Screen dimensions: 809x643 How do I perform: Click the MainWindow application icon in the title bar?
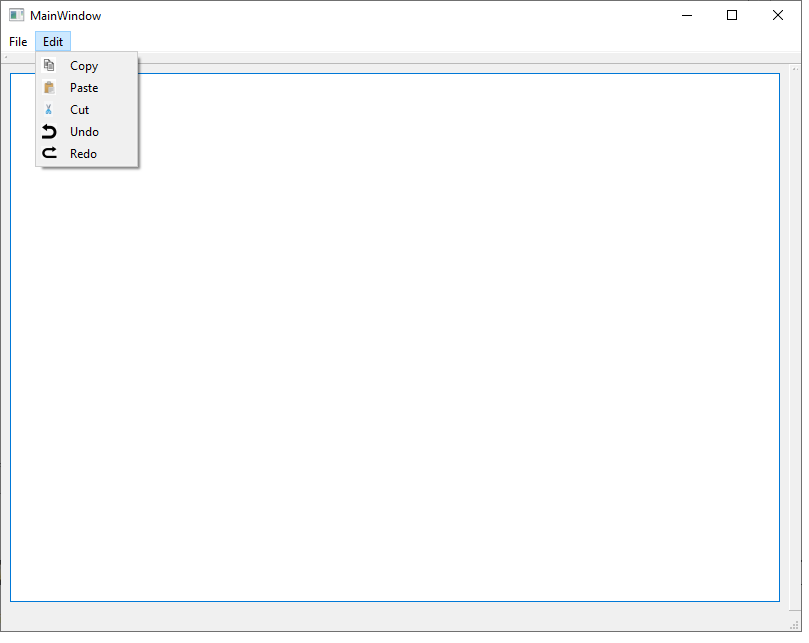(x=16, y=15)
